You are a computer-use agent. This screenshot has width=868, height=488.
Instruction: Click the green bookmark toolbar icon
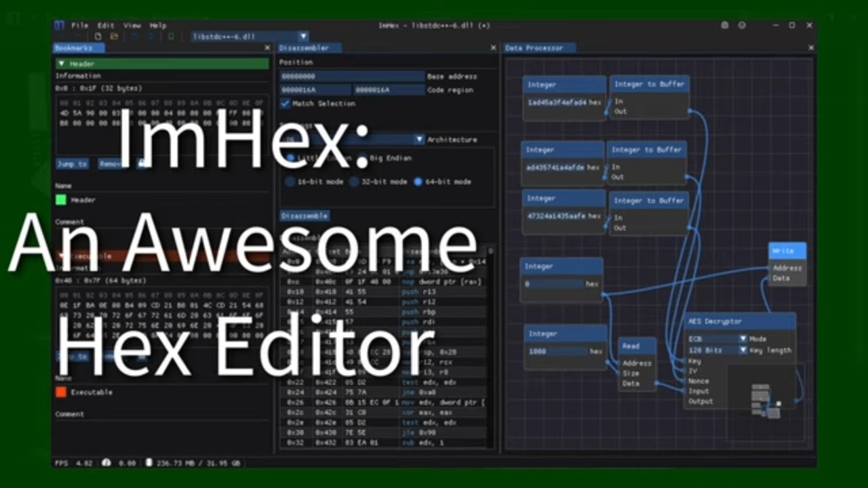click(x=170, y=36)
